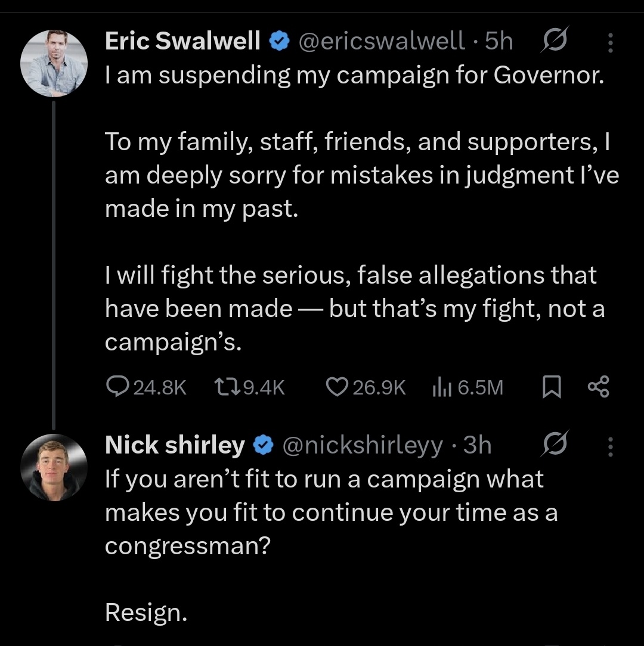Click Nick shirley's display name
This screenshot has height=646, width=644.
(x=175, y=445)
